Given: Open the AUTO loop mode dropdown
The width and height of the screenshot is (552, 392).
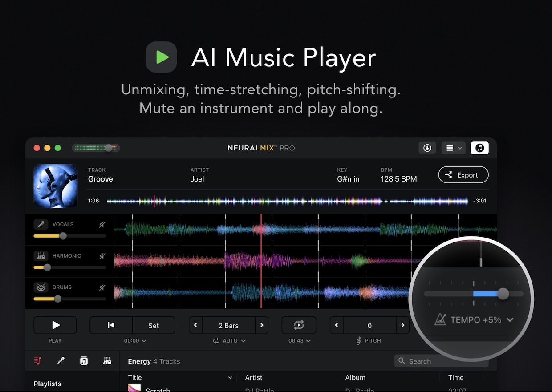Looking at the screenshot, I should [x=229, y=341].
